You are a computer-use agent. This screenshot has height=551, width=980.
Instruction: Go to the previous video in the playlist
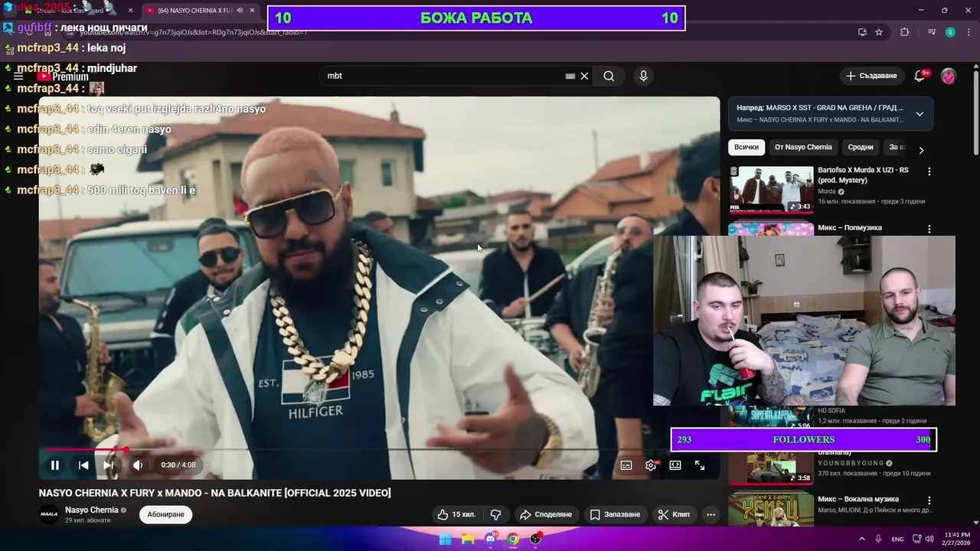pos(83,465)
